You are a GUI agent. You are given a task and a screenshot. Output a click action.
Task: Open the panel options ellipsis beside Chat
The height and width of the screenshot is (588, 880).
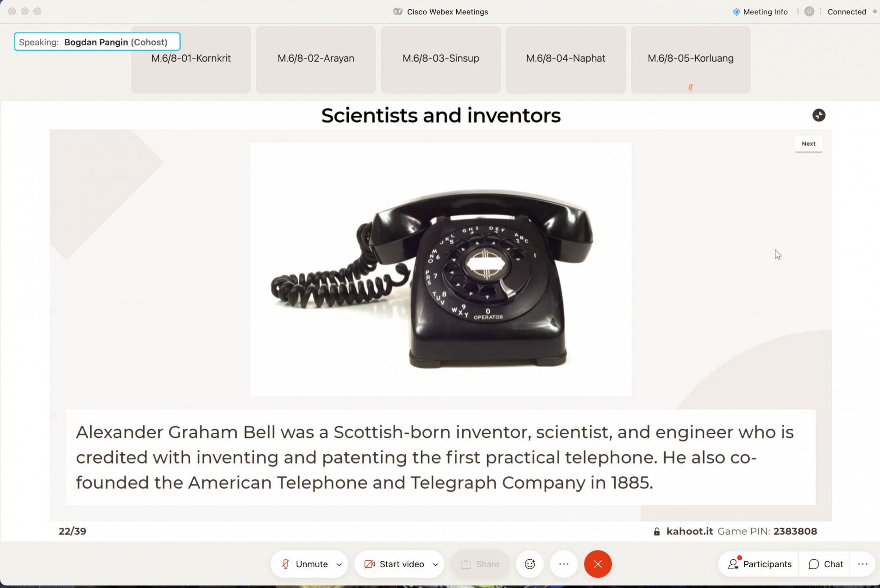pos(862,564)
